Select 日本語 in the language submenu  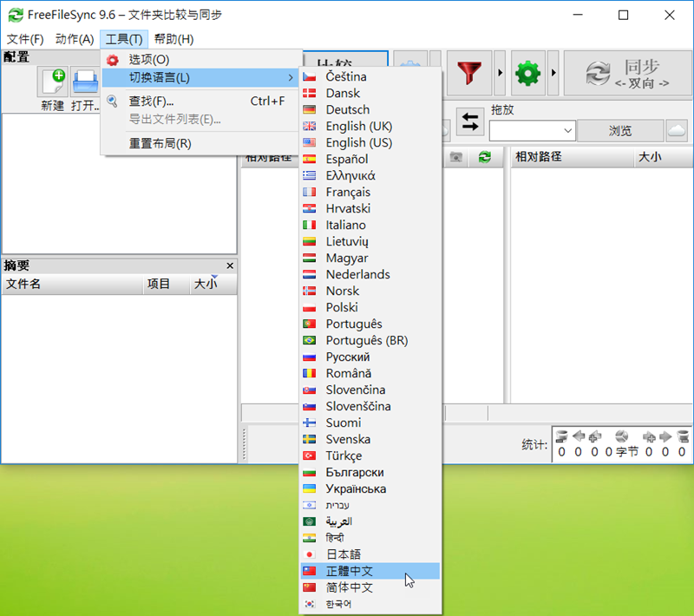pyautogui.click(x=343, y=554)
